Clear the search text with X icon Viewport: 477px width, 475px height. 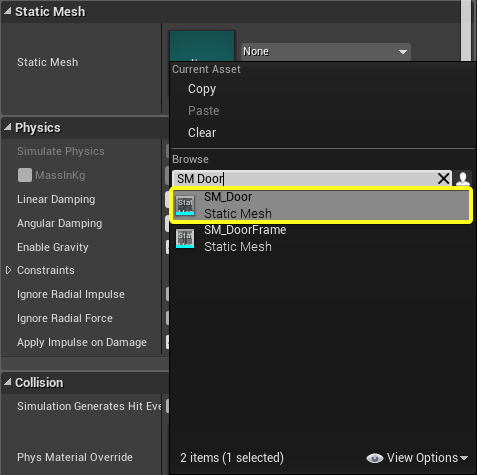[x=443, y=178]
